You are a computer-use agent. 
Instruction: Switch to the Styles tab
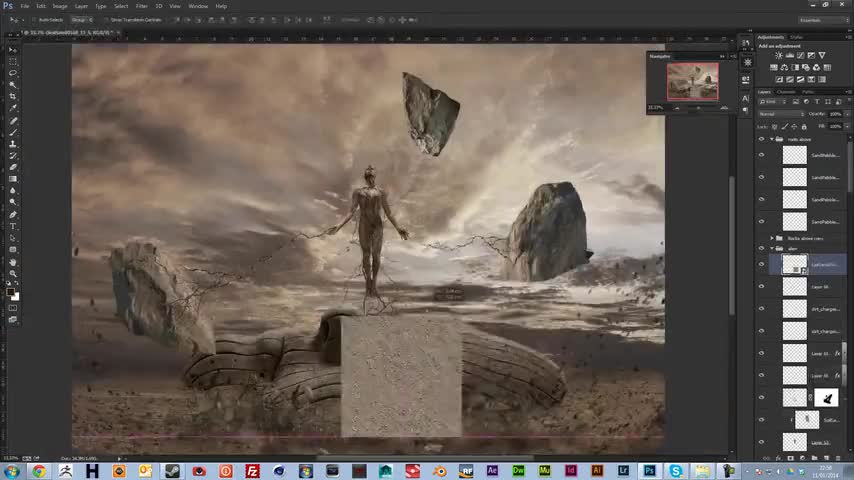tap(796, 38)
